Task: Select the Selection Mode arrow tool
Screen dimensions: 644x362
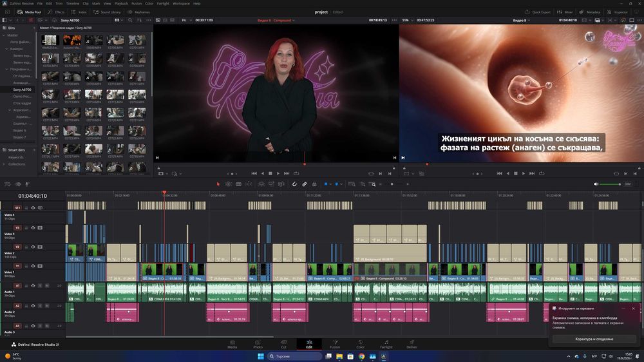Action: coord(218,184)
